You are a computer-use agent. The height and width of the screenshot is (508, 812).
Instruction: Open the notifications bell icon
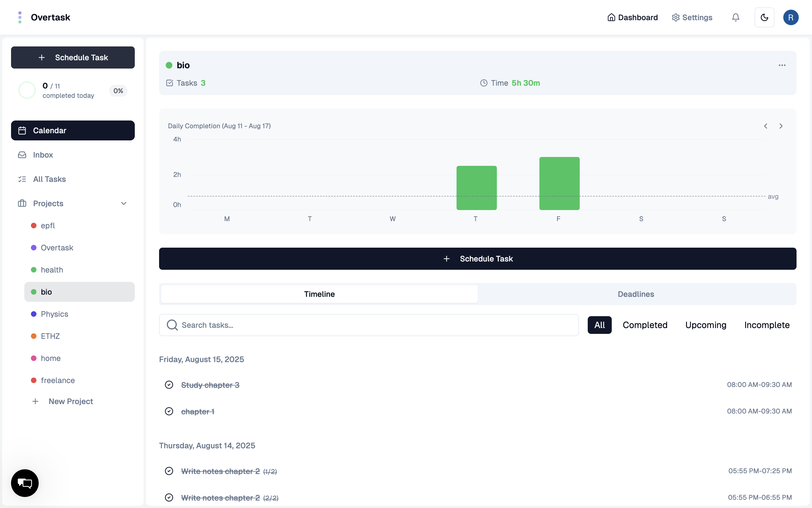pos(735,17)
